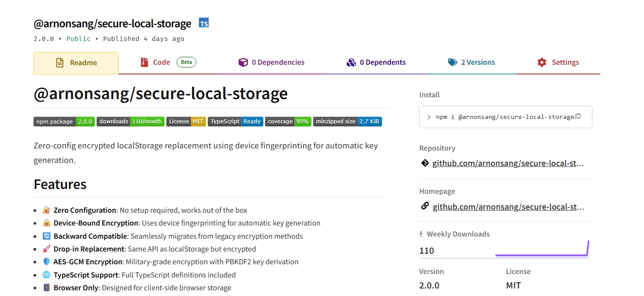The width and height of the screenshot is (644, 296).
Task: Click the Versions tags icon
Action: coord(453,62)
